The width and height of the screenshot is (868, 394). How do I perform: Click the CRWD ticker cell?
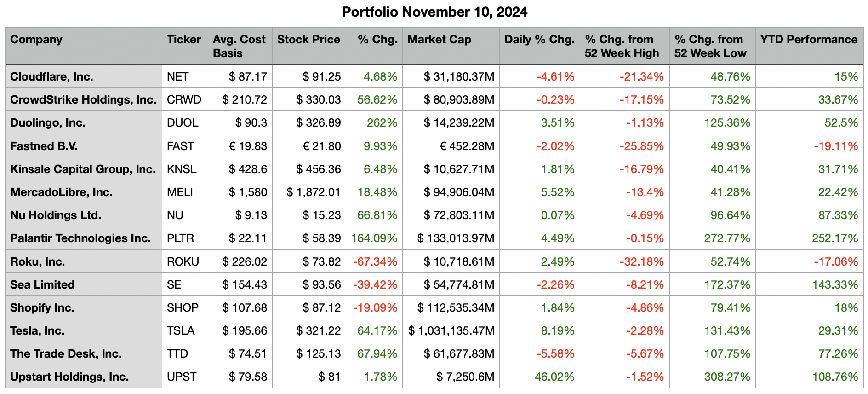click(x=184, y=100)
